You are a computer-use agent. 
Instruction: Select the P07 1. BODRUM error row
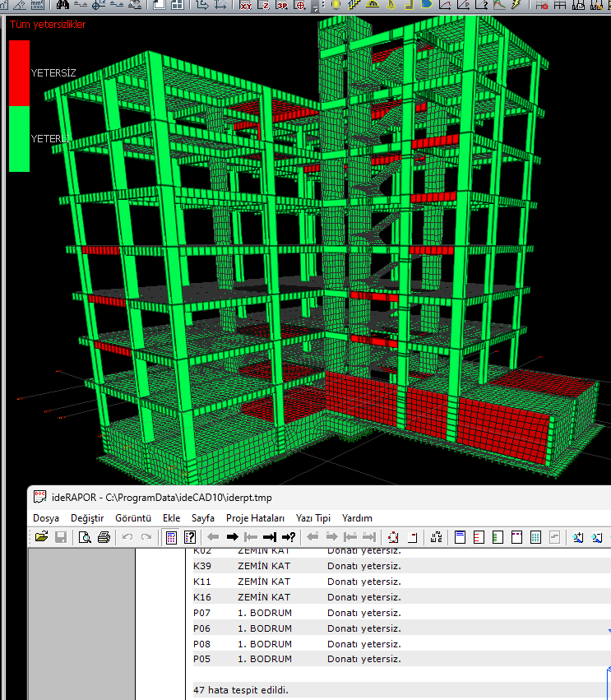401,613
